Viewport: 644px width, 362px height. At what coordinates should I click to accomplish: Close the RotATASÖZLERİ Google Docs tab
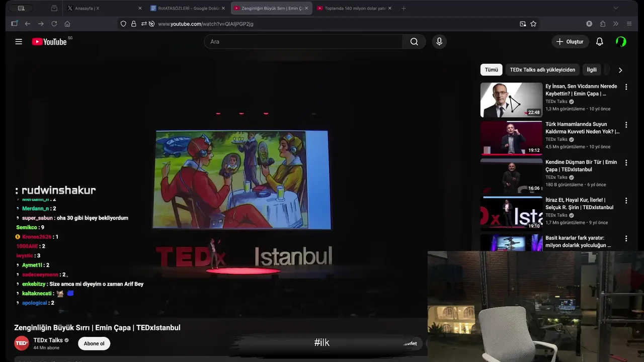[223, 8]
